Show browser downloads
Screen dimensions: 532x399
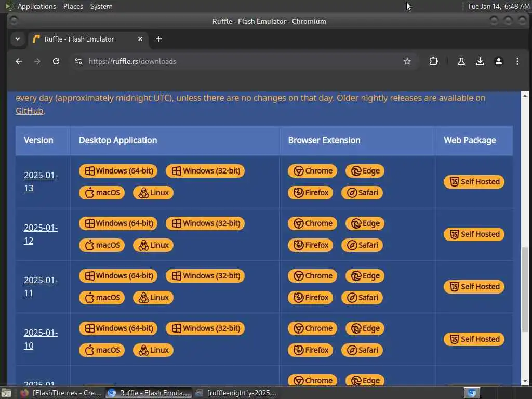click(480, 61)
